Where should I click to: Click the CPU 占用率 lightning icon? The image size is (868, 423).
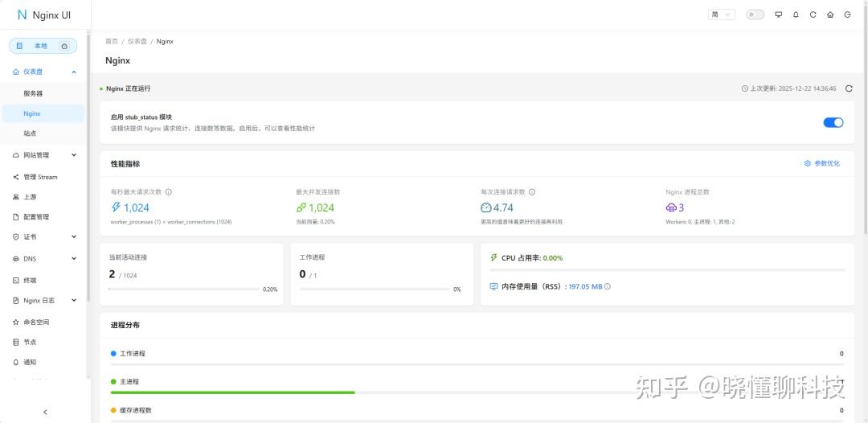[x=494, y=258]
